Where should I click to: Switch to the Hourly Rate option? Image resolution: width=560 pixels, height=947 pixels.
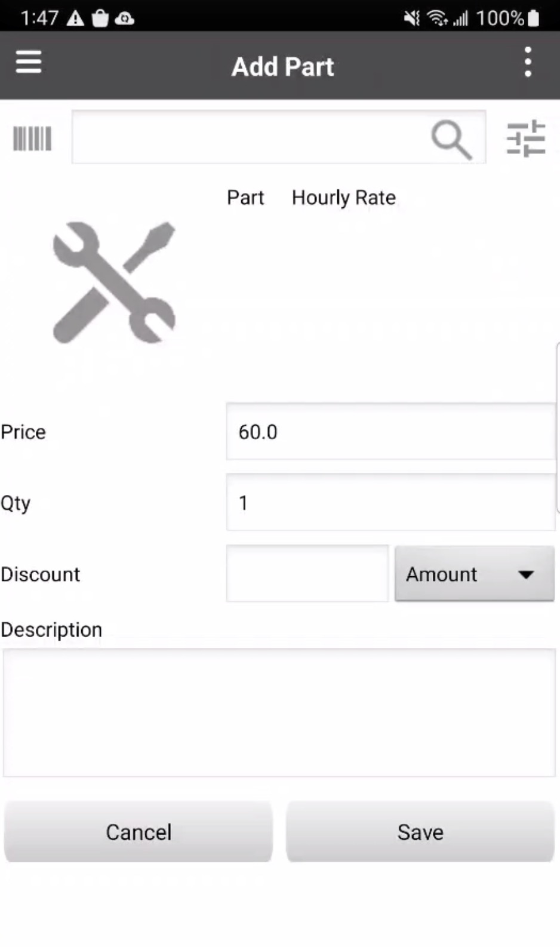tap(343, 198)
